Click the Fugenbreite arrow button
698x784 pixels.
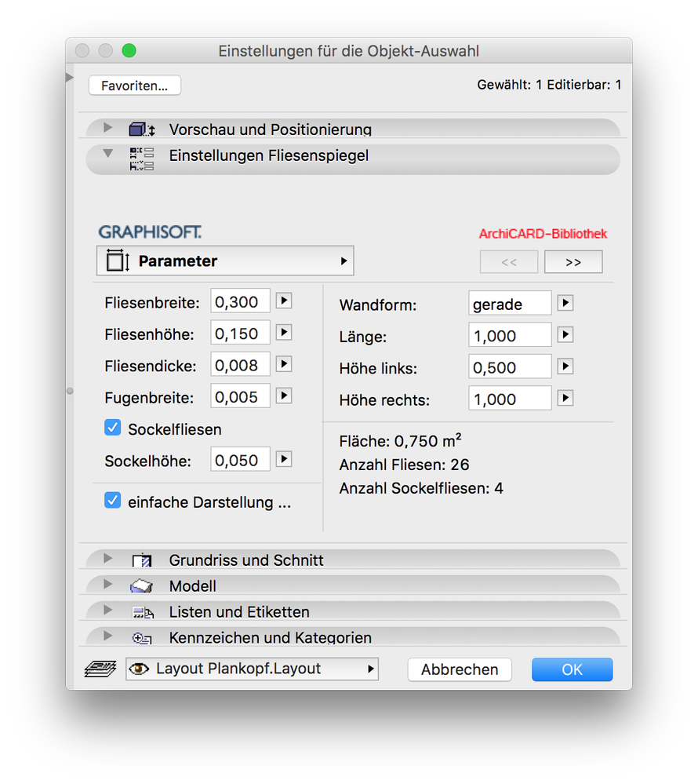click(284, 396)
